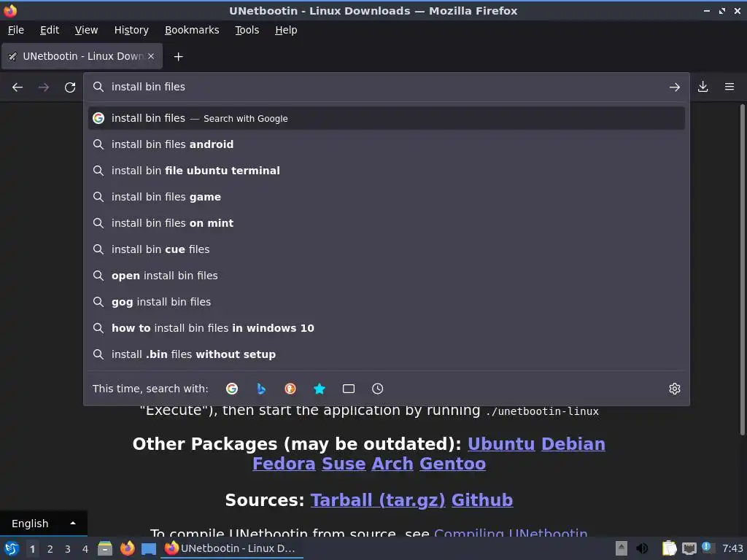Launch Firefox from taskbar quick launch

127,548
